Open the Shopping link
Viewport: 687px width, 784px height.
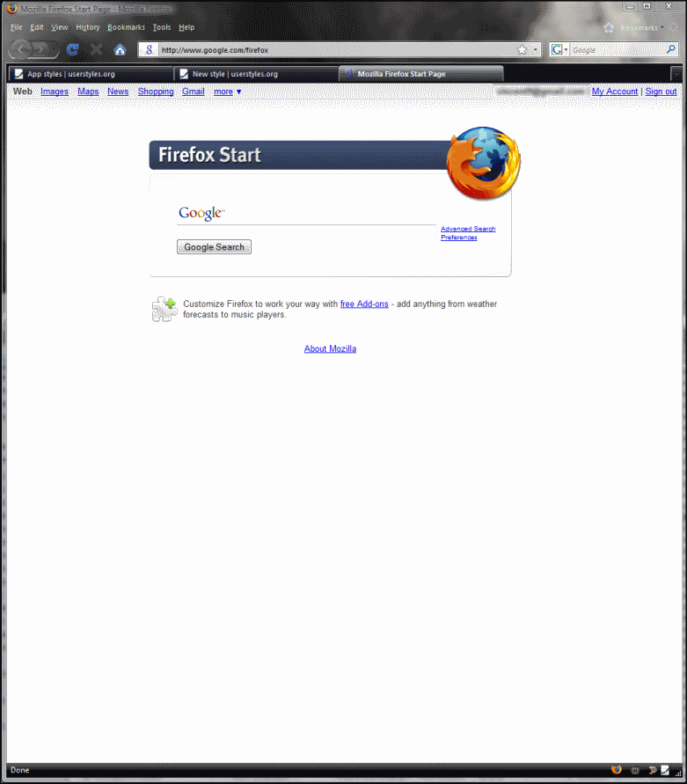click(x=156, y=92)
